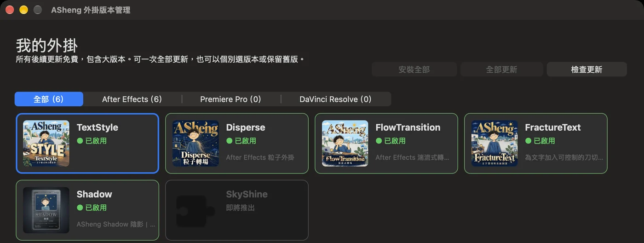Click the green status dot on Disperse
Screen dimensions: 644x243
pyautogui.click(x=230, y=141)
